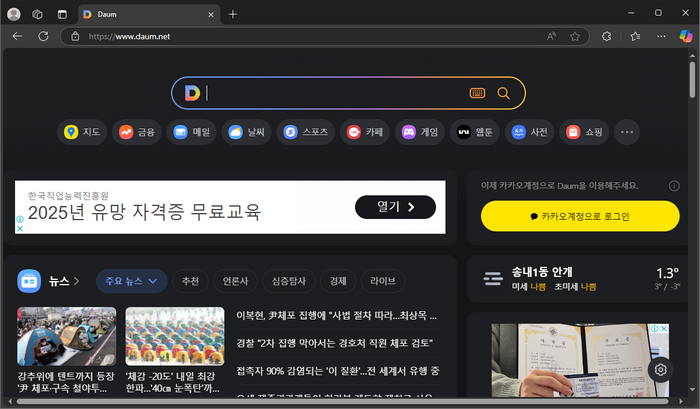
Task: Switch to the 추천 news tab
Action: coord(190,281)
